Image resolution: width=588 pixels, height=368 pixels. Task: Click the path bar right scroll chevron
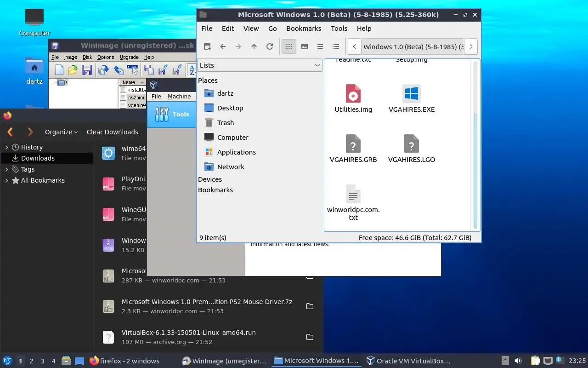[x=471, y=46]
